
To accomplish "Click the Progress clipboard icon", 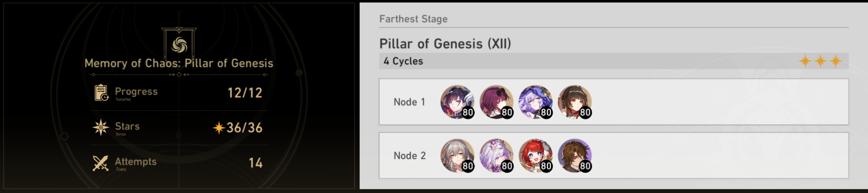I will click(101, 93).
